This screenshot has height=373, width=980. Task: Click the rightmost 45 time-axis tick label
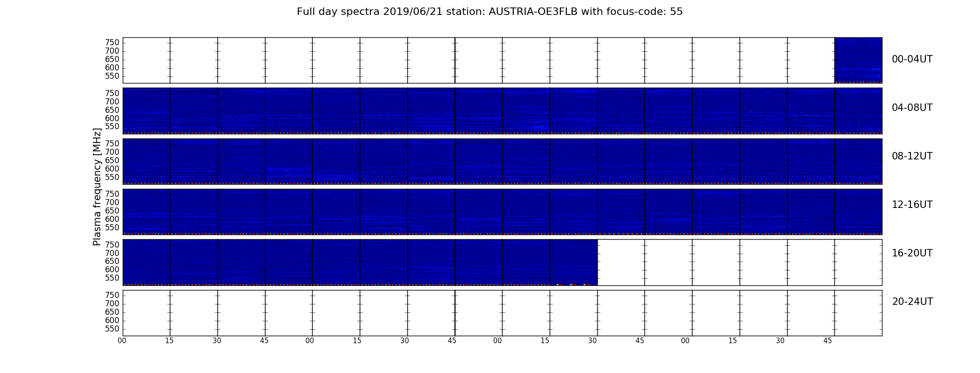[x=827, y=341]
